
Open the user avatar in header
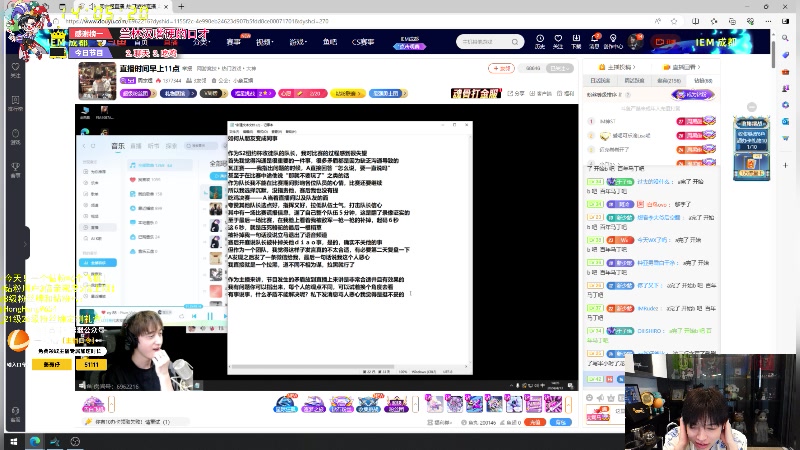[635, 42]
